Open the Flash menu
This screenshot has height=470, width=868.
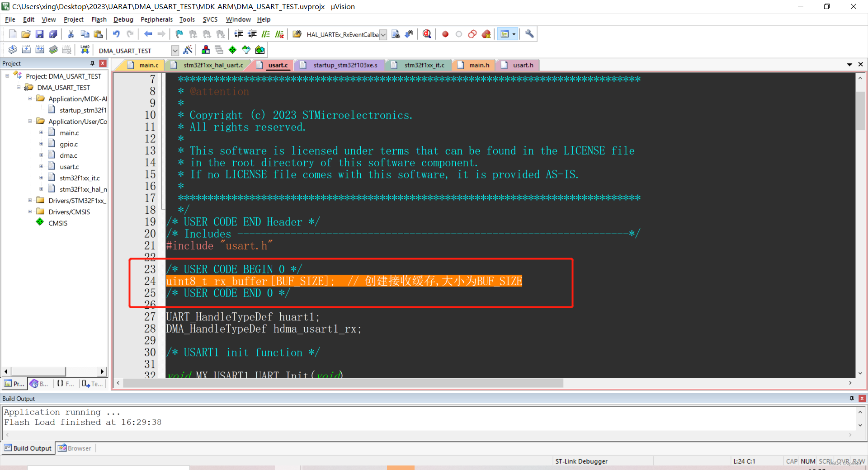(x=99, y=19)
